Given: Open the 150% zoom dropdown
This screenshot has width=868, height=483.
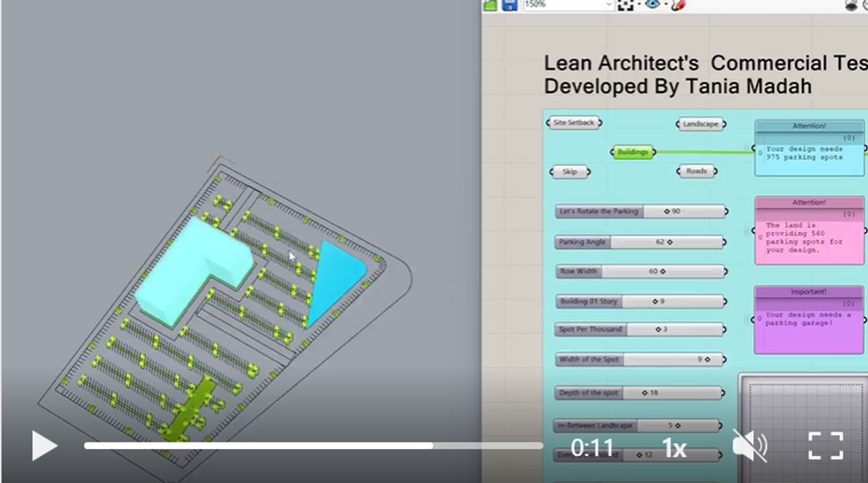Looking at the screenshot, I should 568,4.
